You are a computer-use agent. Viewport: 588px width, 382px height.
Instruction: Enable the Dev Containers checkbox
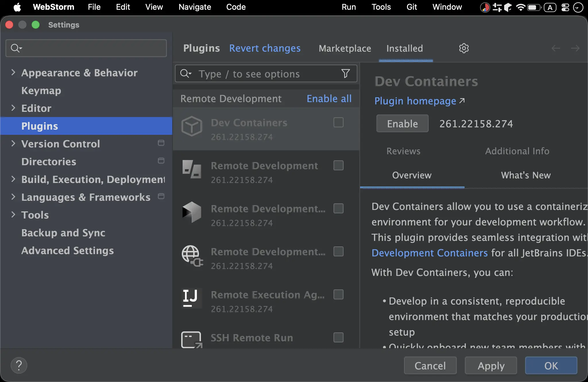[339, 122]
